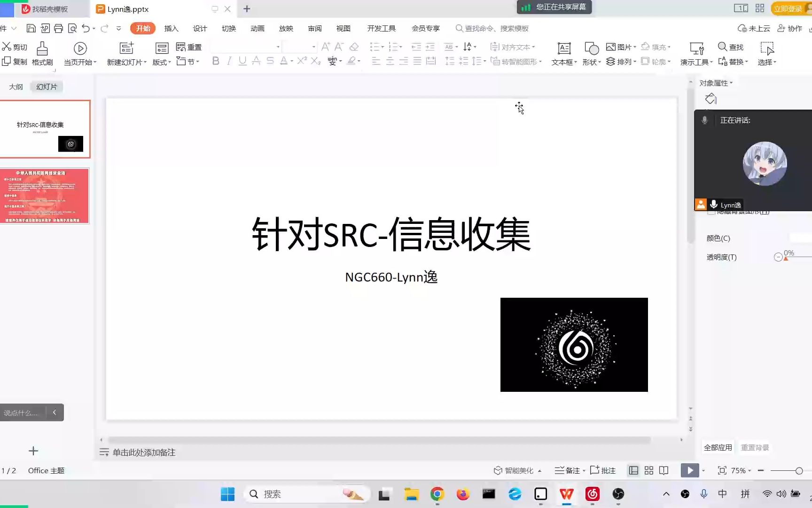Switch to normal view icon

[633, 470]
